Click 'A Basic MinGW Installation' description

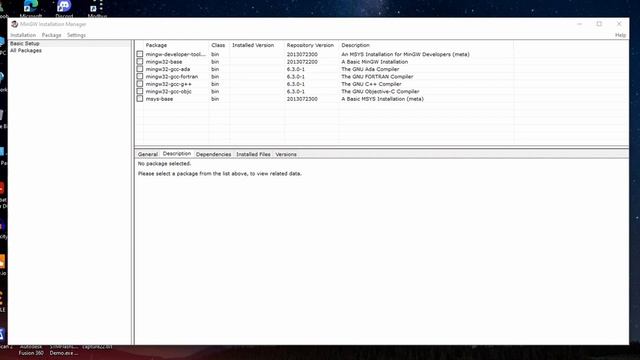click(375, 62)
